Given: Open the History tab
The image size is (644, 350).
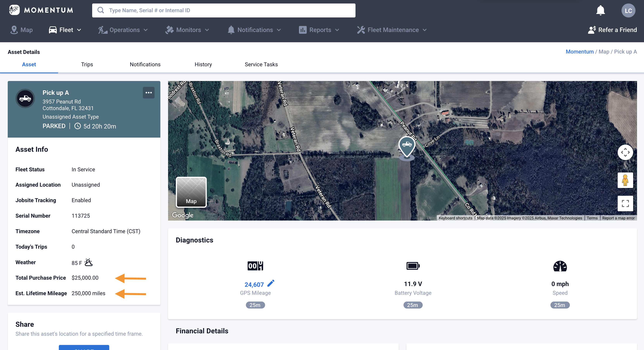Looking at the screenshot, I should pyautogui.click(x=203, y=65).
